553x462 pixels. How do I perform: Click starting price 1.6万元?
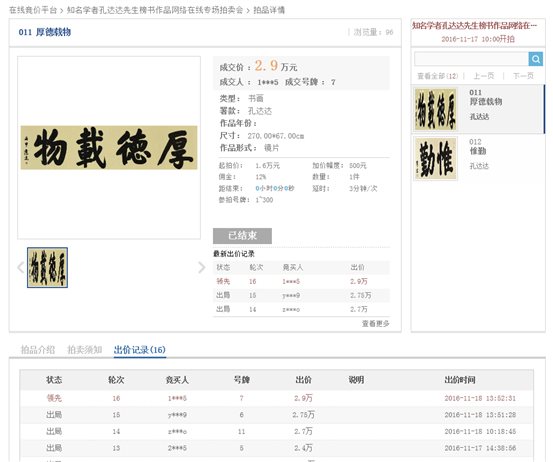(x=267, y=165)
